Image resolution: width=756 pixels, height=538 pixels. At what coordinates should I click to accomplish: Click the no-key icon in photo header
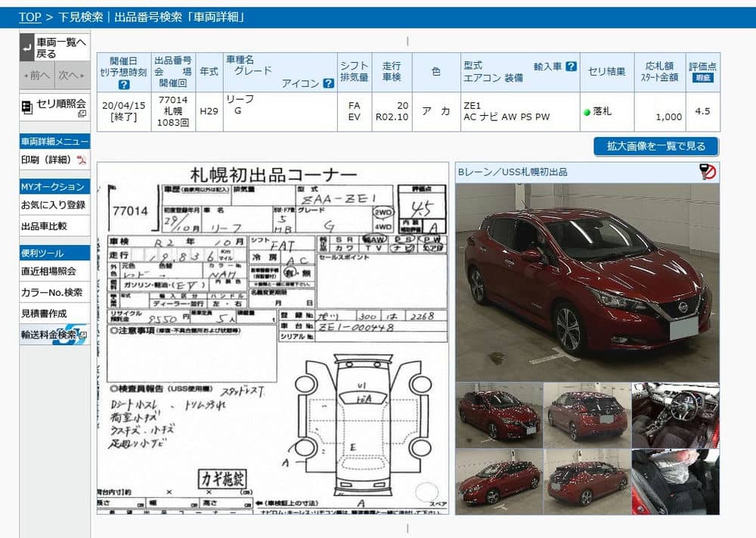click(x=707, y=171)
